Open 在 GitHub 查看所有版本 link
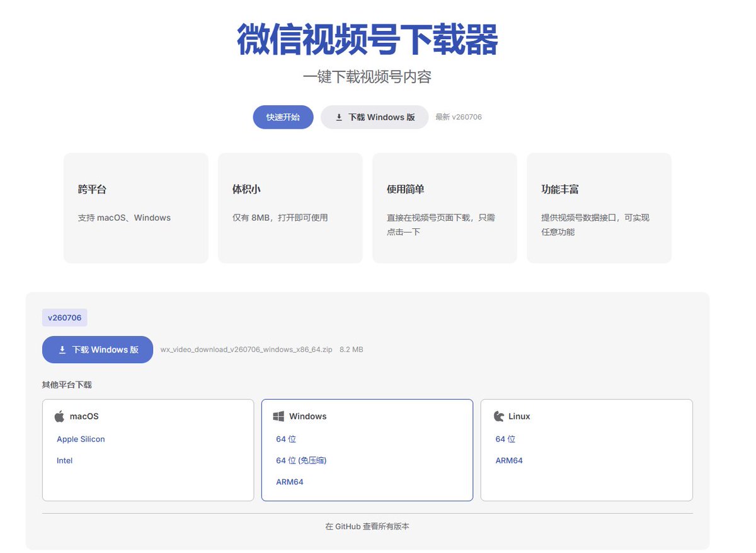The height and width of the screenshot is (553, 756). click(x=367, y=526)
